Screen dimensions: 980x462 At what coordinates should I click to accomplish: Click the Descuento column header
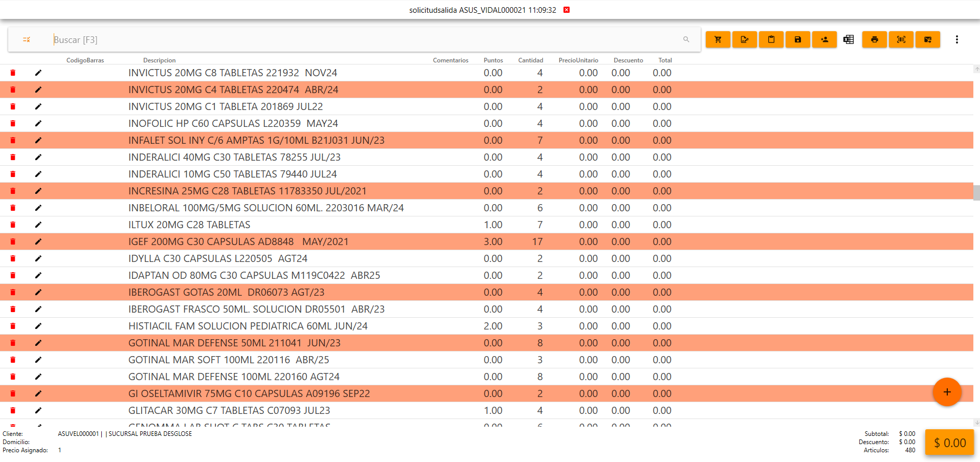pyautogui.click(x=628, y=60)
